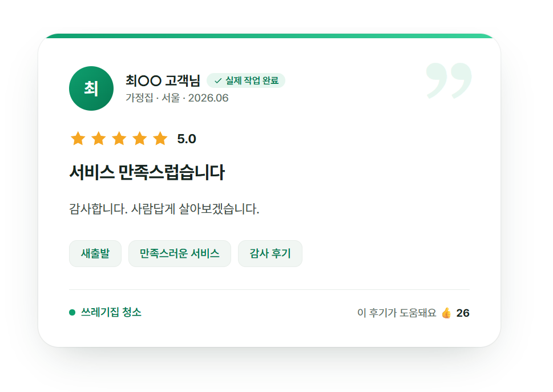Select the 감사 후기 tag
Viewport: 553px width, 392px height.
click(270, 253)
